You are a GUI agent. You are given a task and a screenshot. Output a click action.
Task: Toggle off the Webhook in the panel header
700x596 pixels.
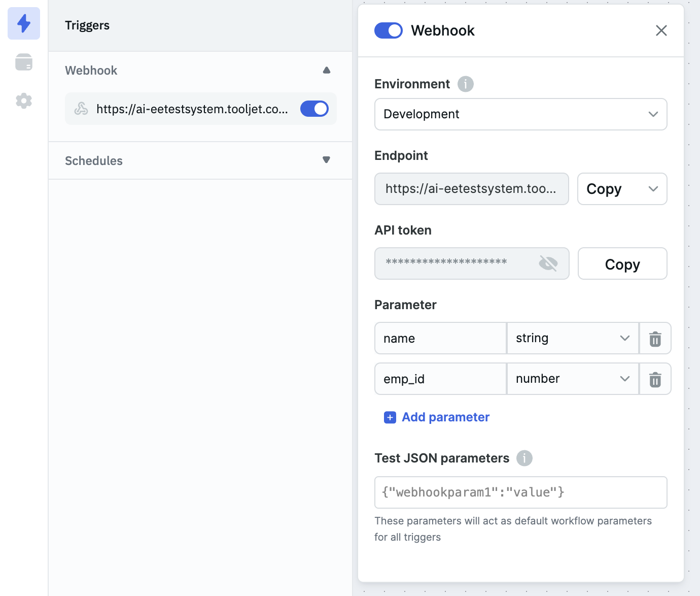(x=388, y=30)
